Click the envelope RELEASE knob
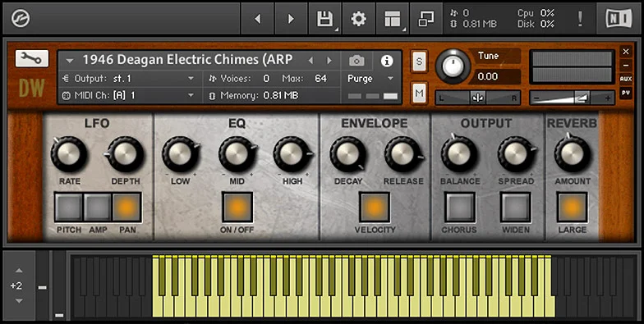Image resolution: width=644 pixels, height=324 pixels. 402,154
